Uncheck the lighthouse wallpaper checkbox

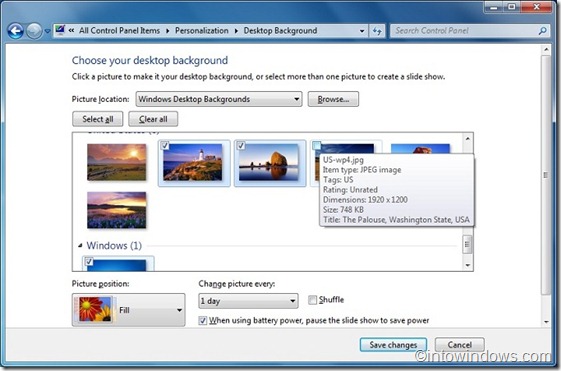[165, 146]
